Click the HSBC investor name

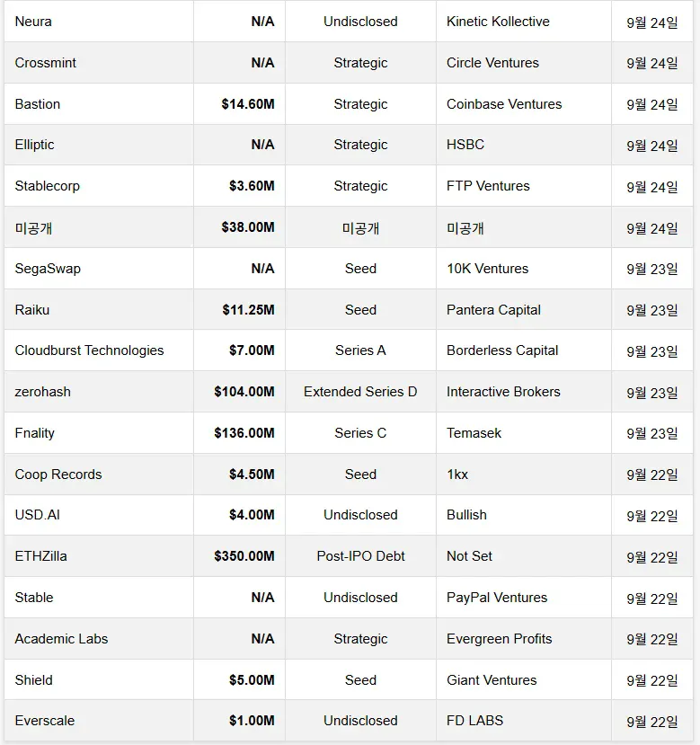click(465, 145)
